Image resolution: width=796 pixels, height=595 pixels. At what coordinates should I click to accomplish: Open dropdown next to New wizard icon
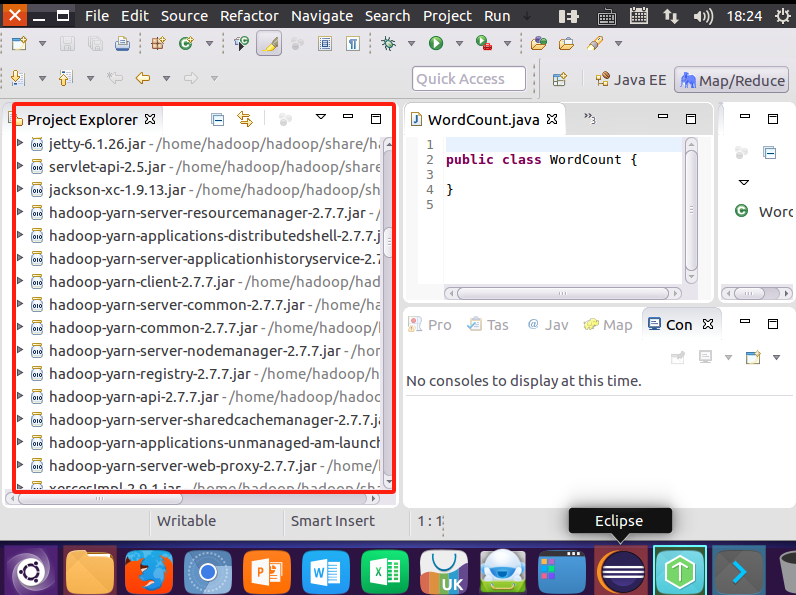coord(43,44)
